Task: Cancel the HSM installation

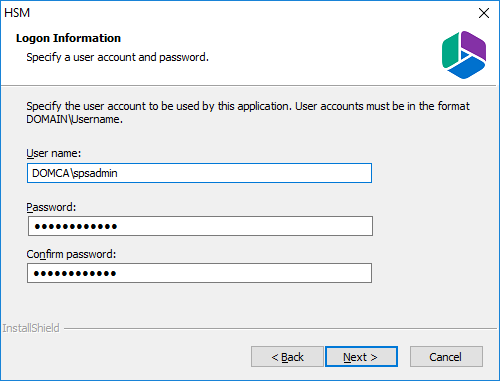Action: click(x=446, y=357)
